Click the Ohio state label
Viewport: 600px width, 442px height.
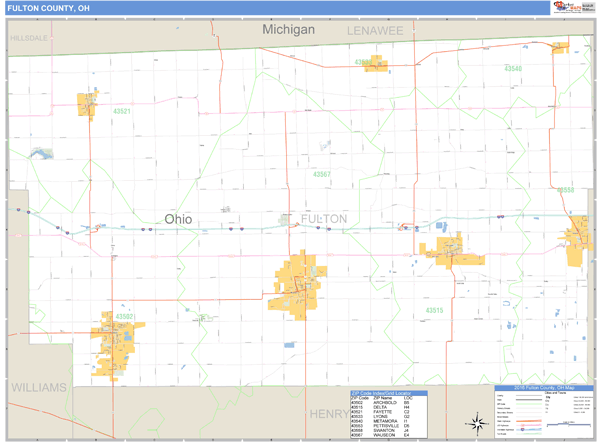pos(178,219)
